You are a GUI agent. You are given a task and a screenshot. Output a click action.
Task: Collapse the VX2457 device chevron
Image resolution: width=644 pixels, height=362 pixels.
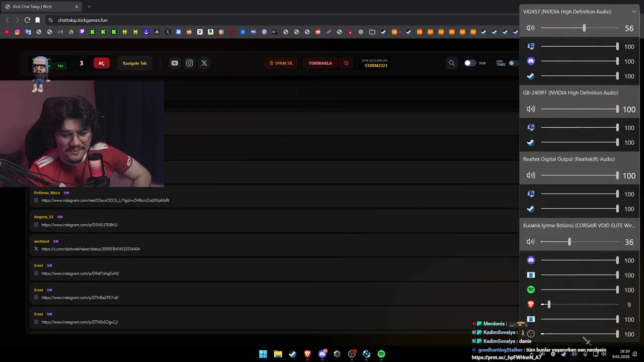coord(633,12)
